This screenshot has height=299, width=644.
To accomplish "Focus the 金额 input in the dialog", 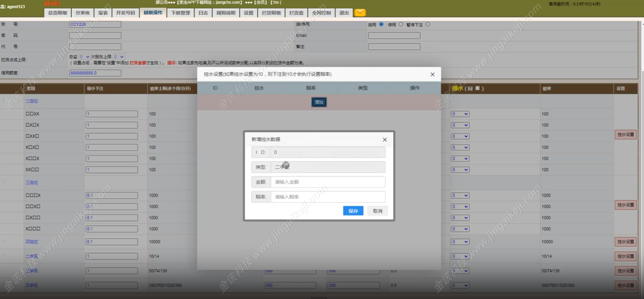I will coord(328,182).
